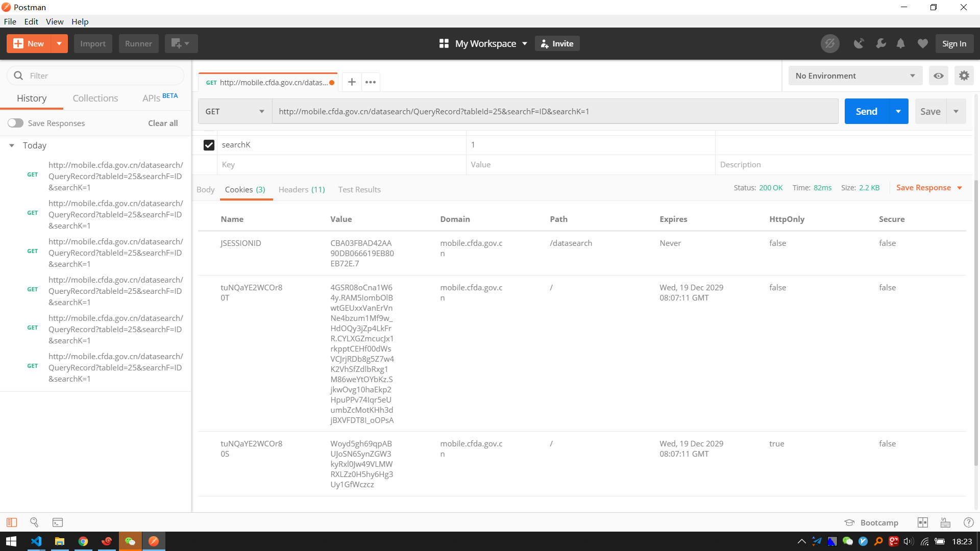Launch Visual Studio Code from taskbar
Image resolution: width=980 pixels, height=551 pixels.
tap(36, 541)
